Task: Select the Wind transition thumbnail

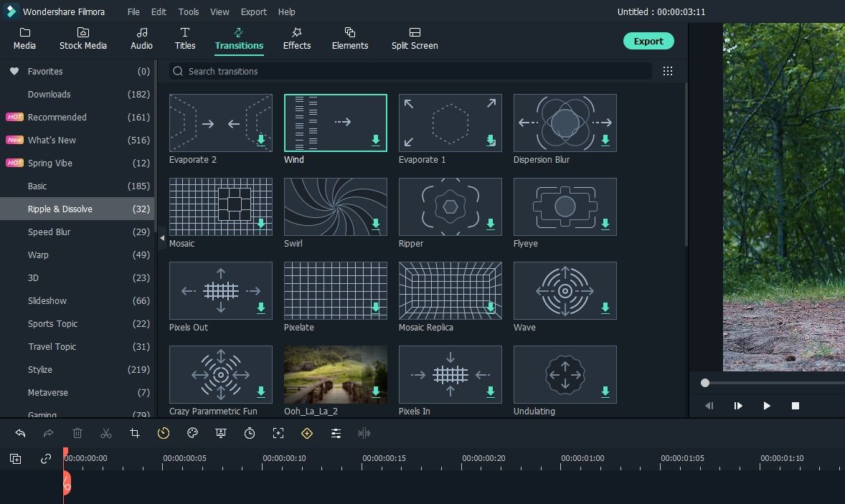Action: (x=335, y=122)
